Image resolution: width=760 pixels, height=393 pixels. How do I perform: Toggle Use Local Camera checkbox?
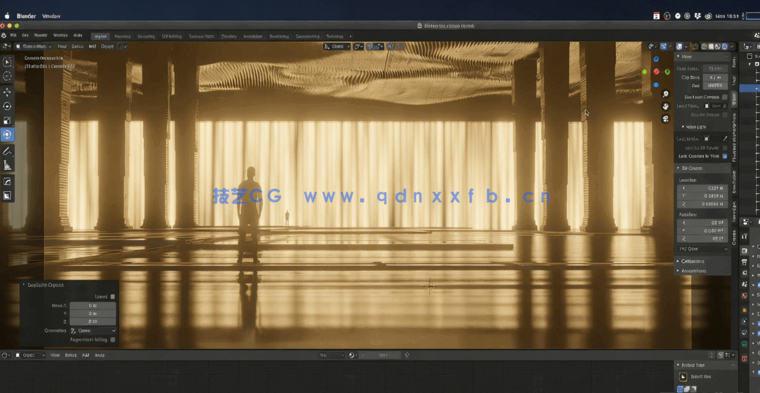(x=725, y=97)
